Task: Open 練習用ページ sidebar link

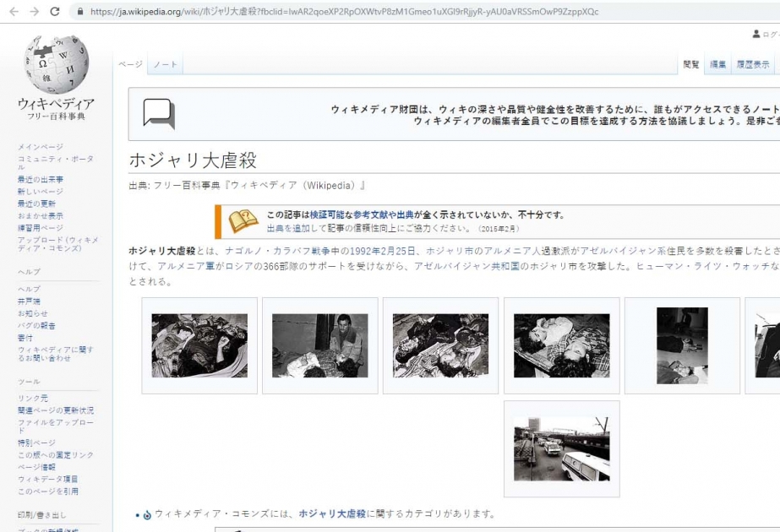Action: pyautogui.click(x=41, y=228)
